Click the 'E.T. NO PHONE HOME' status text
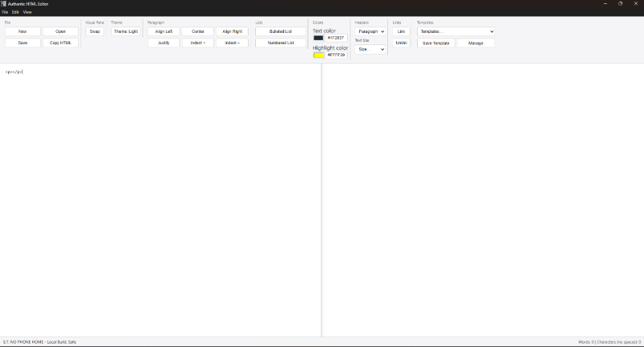The width and height of the screenshot is (644, 347). pyautogui.click(x=39, y=342)
